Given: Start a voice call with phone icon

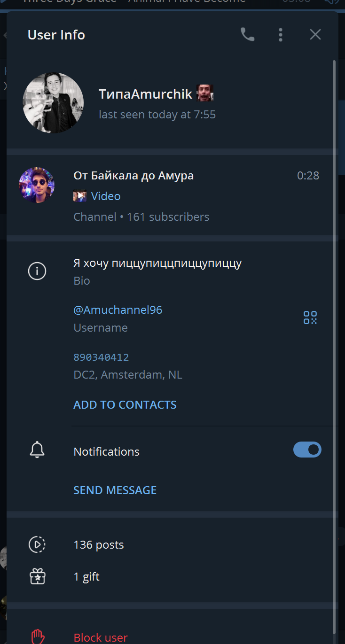Looking at the screenshot, I should click(247, 34).
